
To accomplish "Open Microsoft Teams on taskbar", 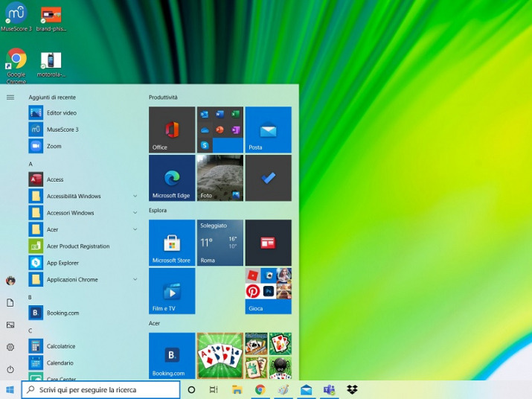I will click(x=330, y=389).
